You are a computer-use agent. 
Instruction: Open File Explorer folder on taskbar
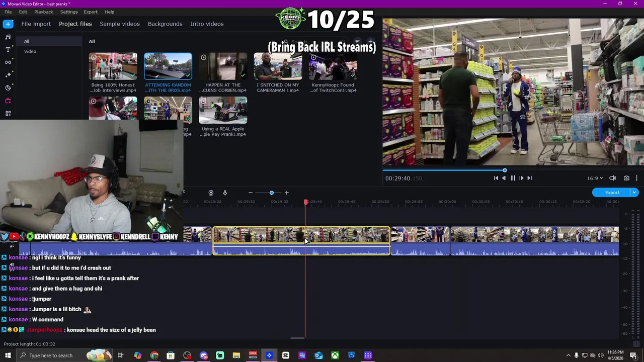(236, 355)
